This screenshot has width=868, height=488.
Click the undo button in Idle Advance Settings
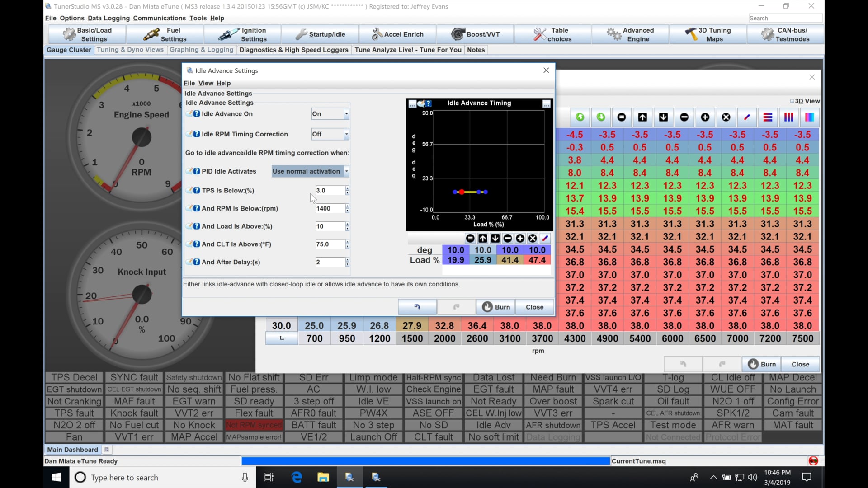(417, 307)
